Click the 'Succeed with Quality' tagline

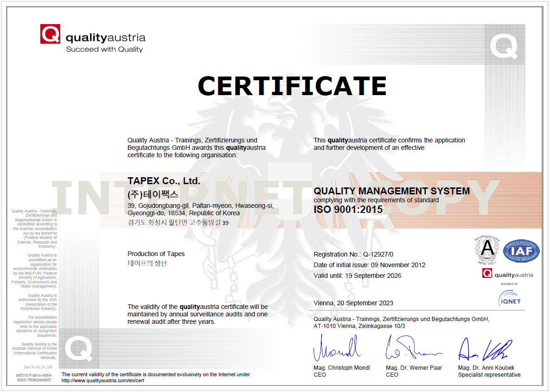click(x=104, y=50)
